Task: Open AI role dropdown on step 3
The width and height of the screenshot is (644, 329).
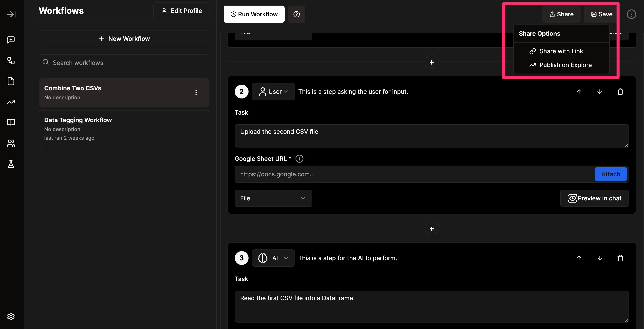Action: [273, 258]
